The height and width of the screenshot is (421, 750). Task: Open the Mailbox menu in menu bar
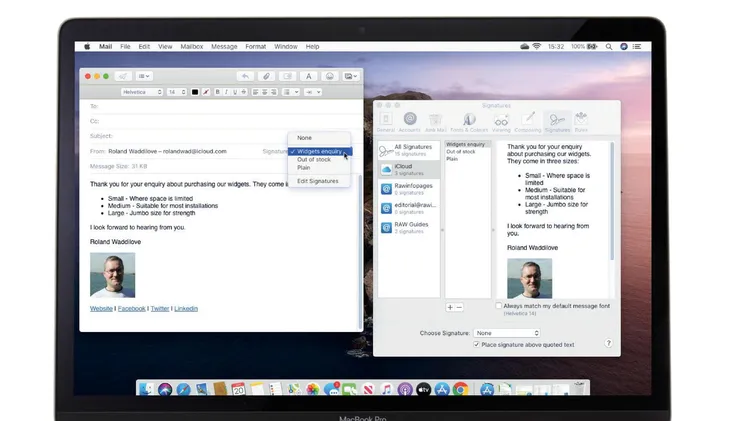click(192, 46)
